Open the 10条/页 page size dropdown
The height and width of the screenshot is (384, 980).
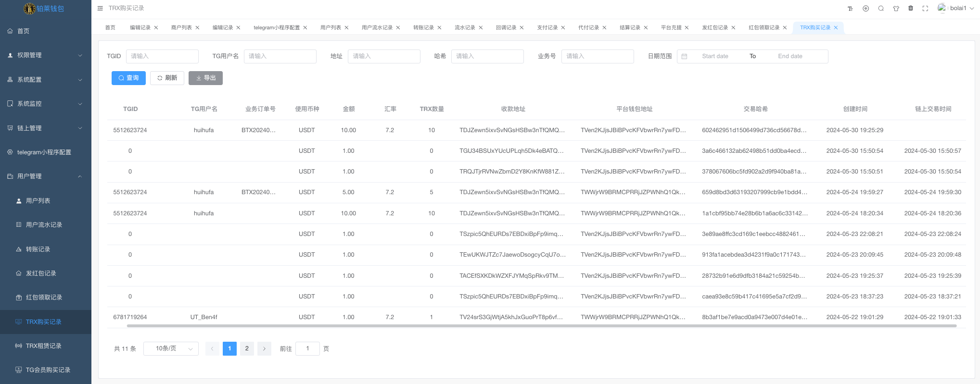coord(171,348)
